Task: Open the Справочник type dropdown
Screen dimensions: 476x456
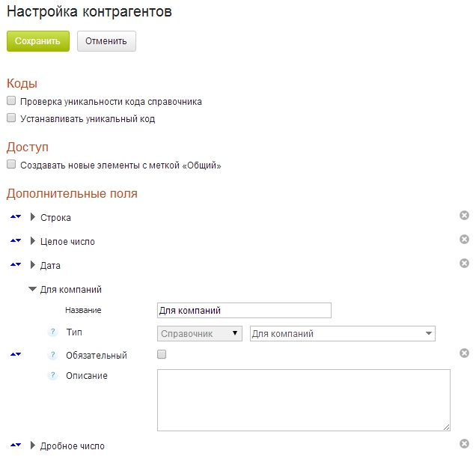Action: point(199,333)
